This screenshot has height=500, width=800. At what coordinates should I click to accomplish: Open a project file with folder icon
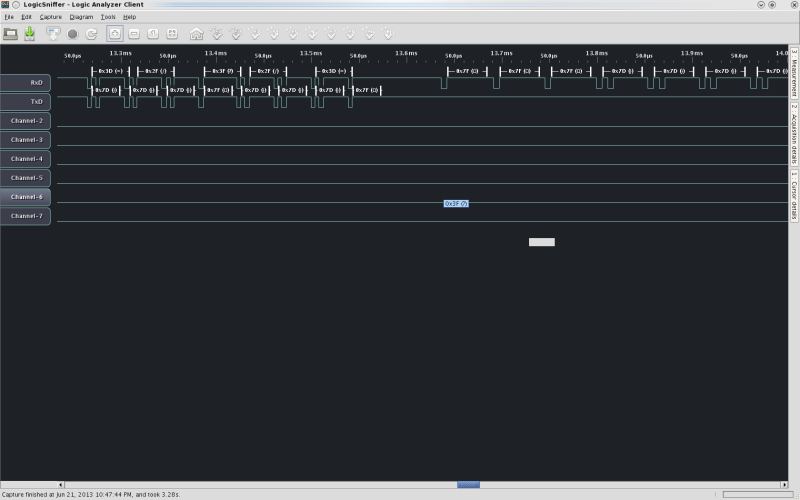11,34
